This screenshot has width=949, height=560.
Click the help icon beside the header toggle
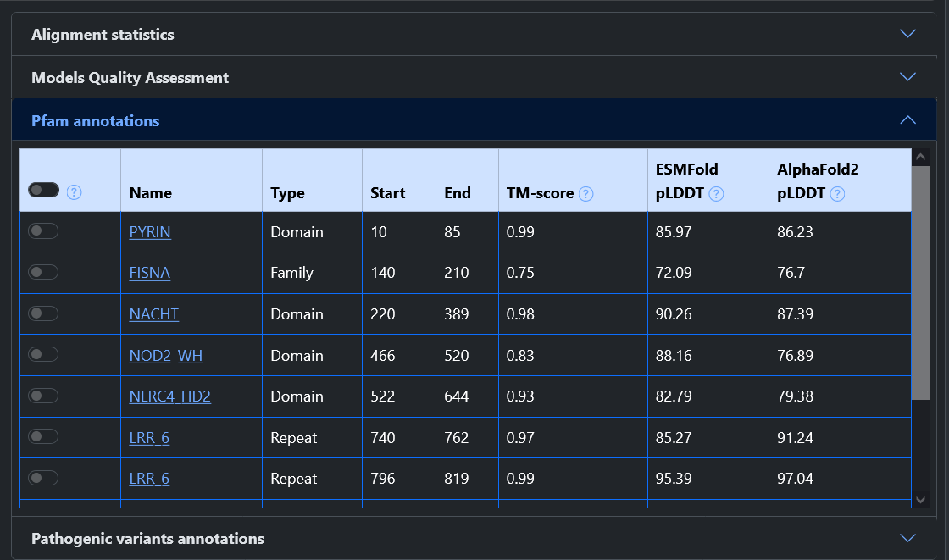tap(74, 192)
